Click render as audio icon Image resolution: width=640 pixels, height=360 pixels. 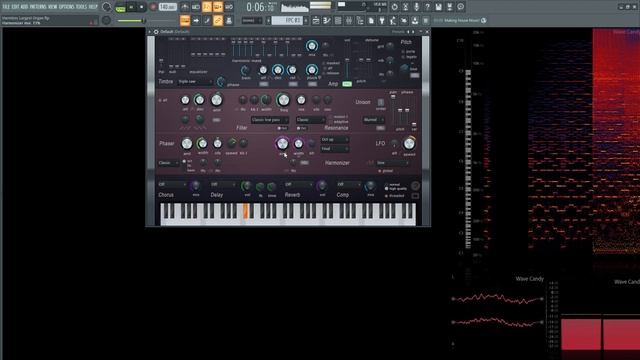coord(449,7)
